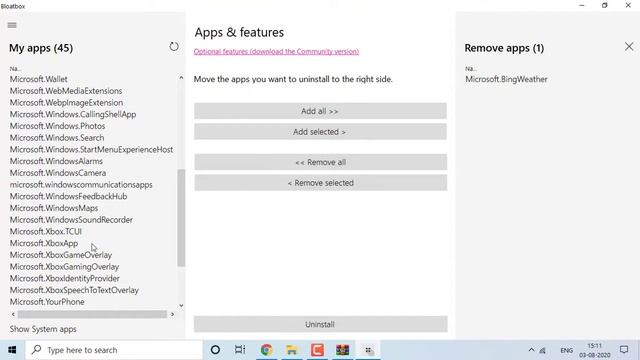Select Microsoft.Wallet in the list
This screenshot has width=640, height=360.
click(x=39, y=79)
